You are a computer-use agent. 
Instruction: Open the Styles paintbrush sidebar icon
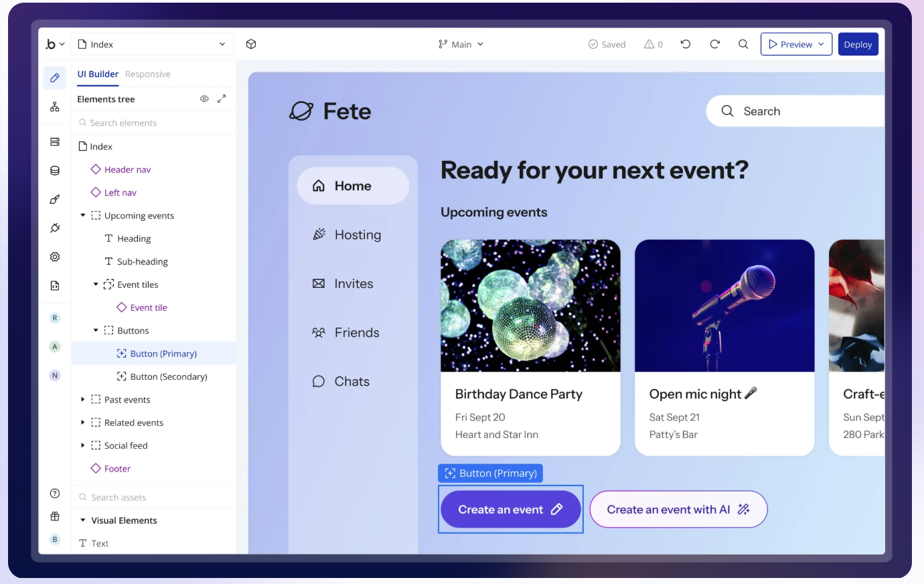55,200
